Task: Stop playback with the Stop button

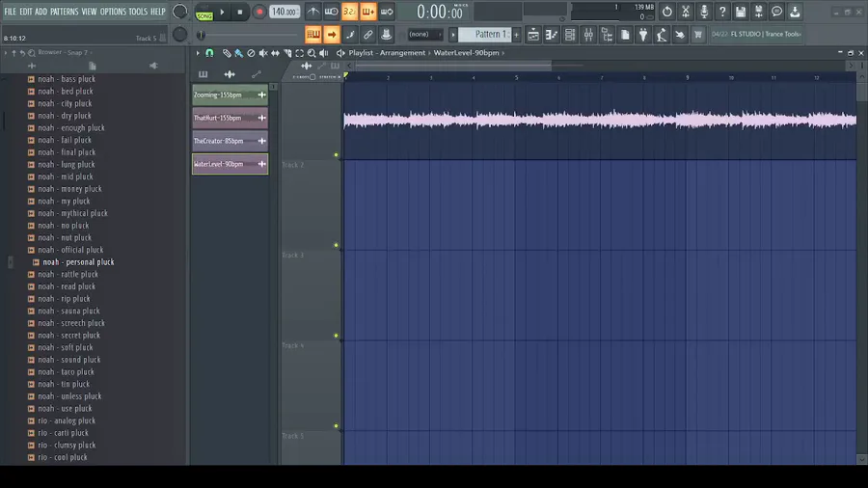Action: (x=240, y=12)
